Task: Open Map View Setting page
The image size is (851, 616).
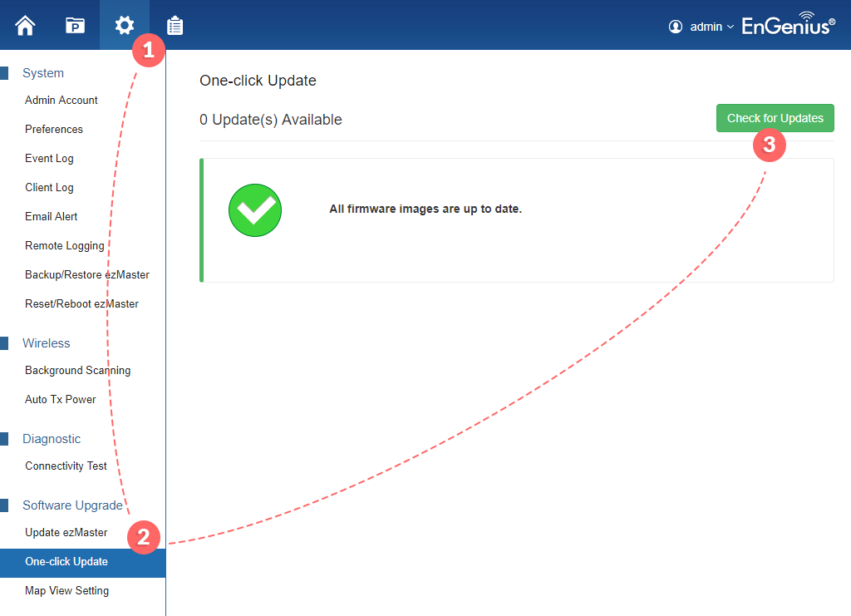Action: [66, 590]
